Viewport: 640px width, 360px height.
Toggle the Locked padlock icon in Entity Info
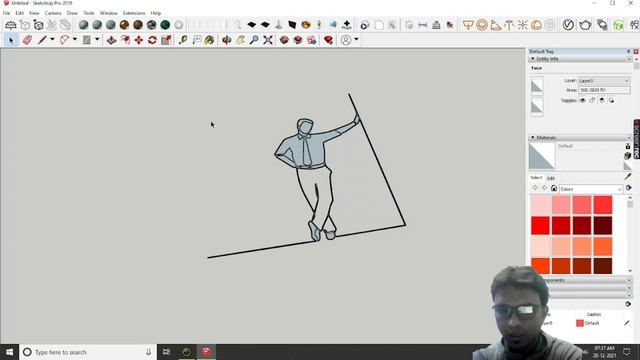click(x=592, y=100)
